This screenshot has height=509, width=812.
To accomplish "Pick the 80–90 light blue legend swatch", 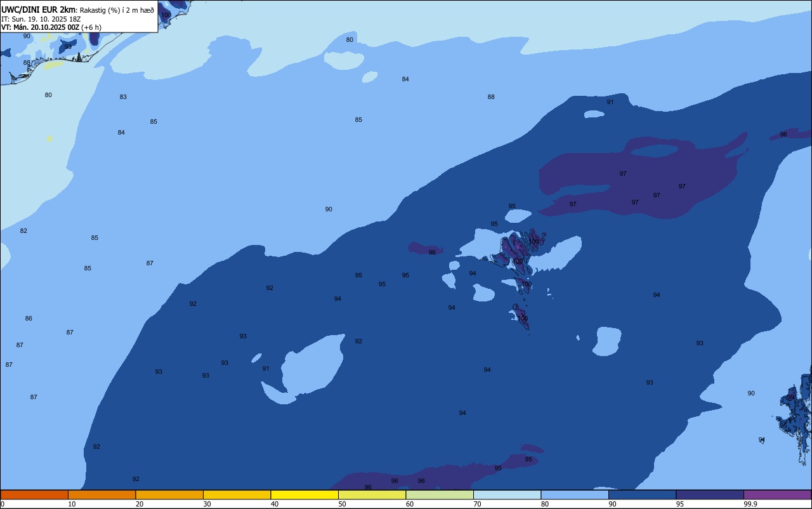I will click(575, 494).
